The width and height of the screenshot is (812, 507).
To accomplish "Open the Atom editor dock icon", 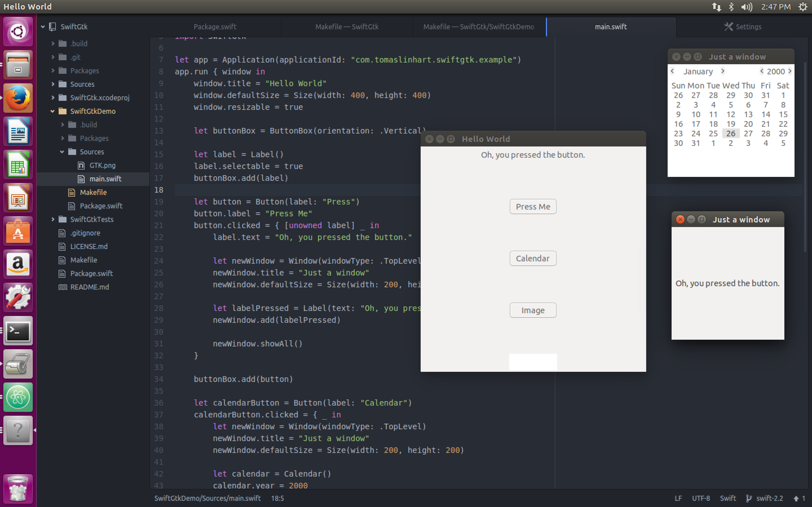I will pos(18,397).
